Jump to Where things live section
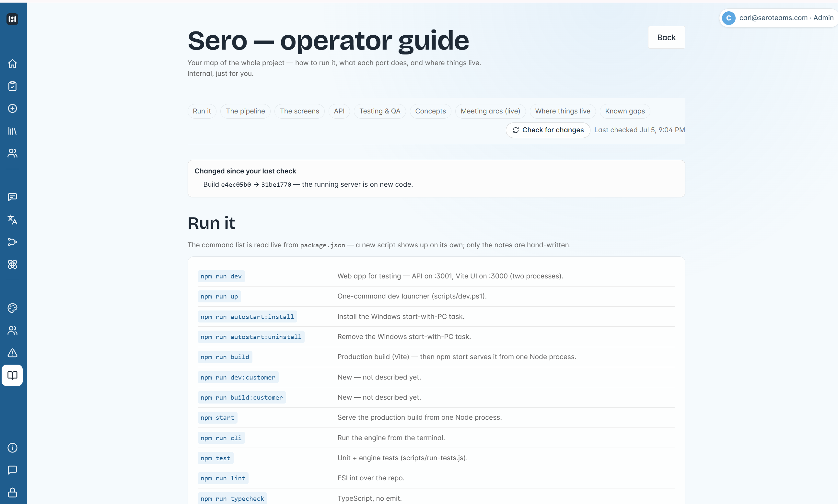838x504 pixels. (562, 111)
